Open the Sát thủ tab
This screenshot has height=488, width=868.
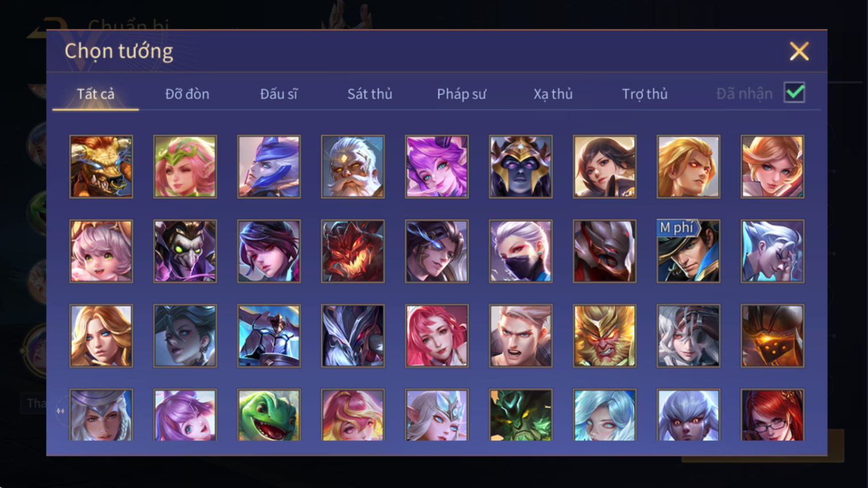pos(370,94)
